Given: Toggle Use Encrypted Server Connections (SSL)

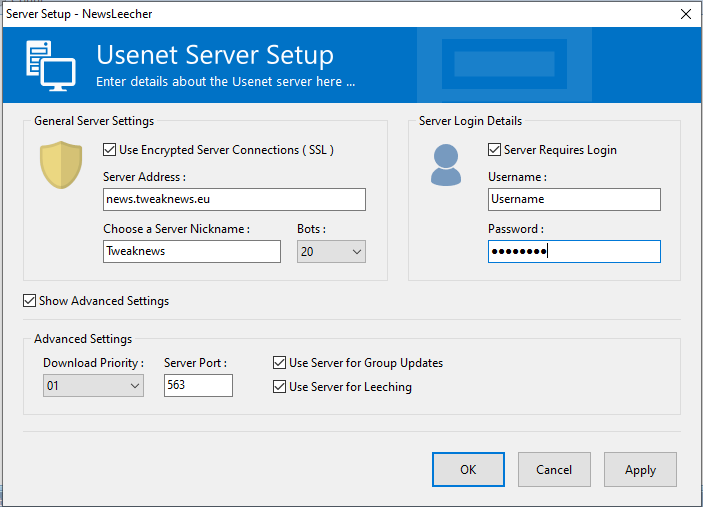Looking at the screenshot, I should pyautogui.click(x=109, y=150).
